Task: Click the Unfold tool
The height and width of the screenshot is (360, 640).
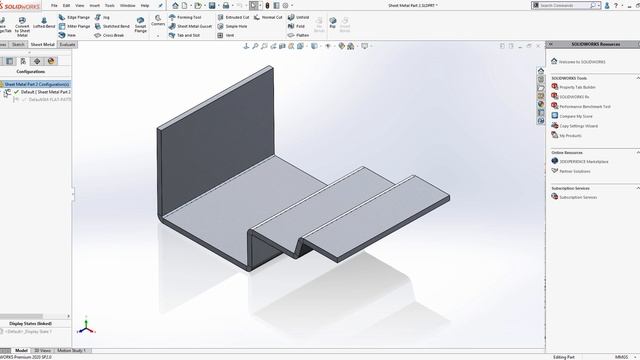Action: pyautogui.click(x=298, y=17)
